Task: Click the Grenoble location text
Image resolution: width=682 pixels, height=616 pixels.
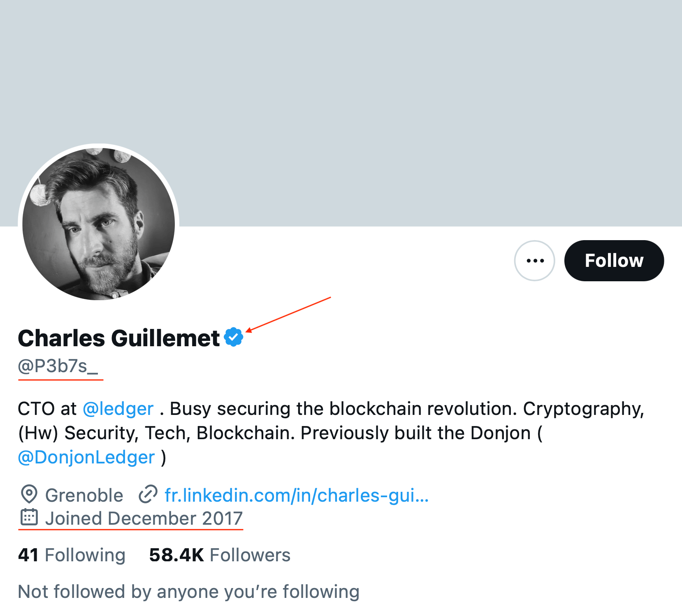Action: [84, 495]
